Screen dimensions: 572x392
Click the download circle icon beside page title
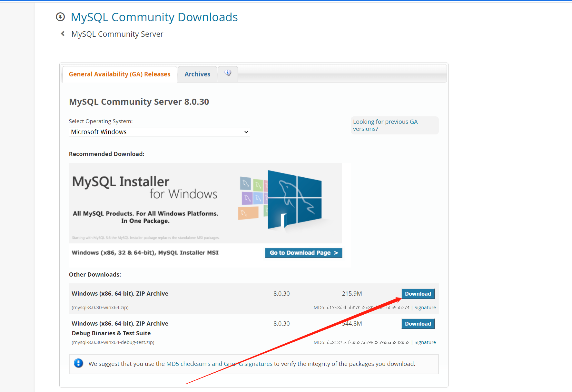tap(60, 17)
